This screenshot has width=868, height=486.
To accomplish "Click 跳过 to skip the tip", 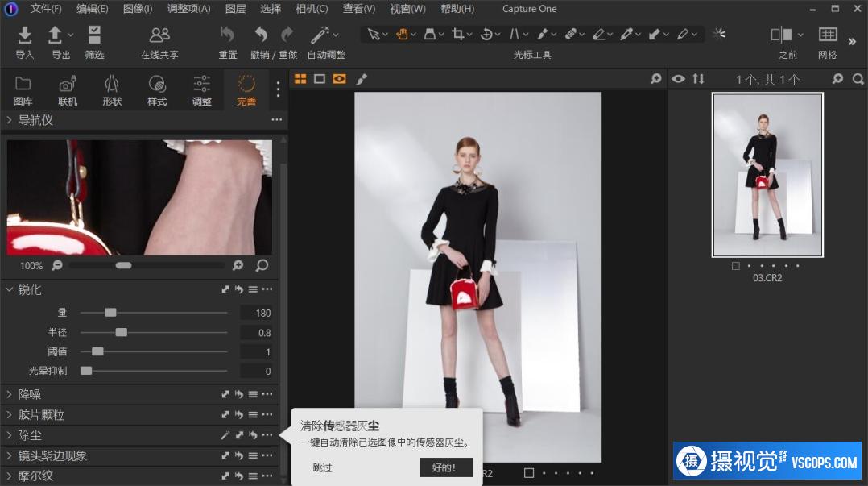I will 322,467.
